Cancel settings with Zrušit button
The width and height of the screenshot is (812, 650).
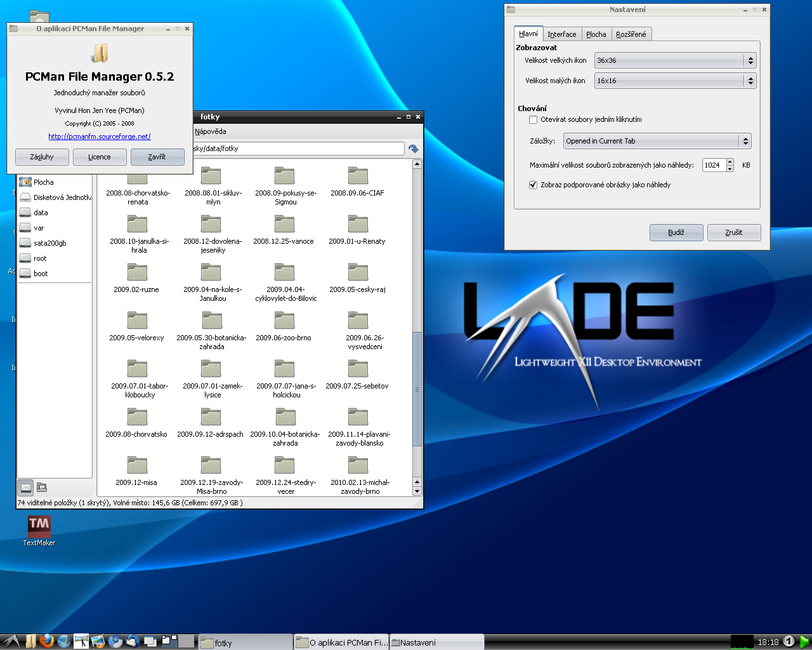pos(734,232)
